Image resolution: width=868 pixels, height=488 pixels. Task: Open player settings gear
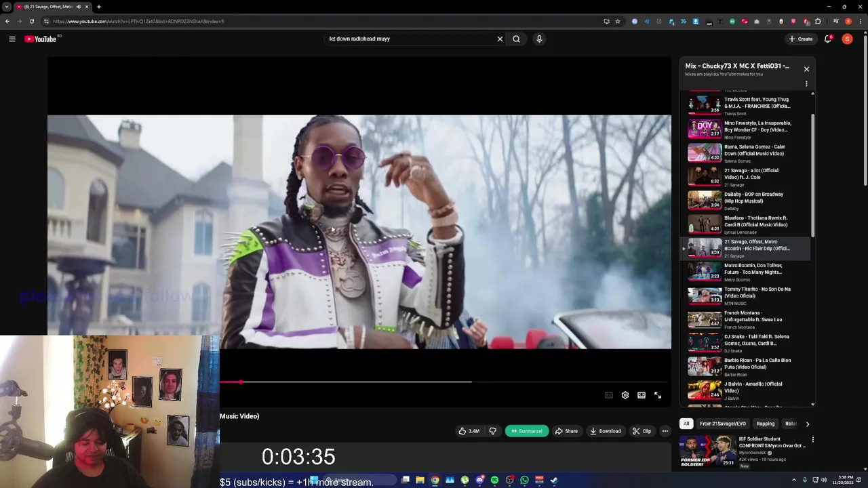point(625,395)
